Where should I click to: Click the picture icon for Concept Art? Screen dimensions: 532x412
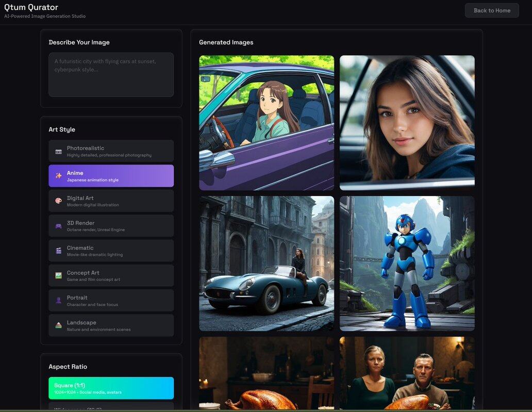point(58,275)
